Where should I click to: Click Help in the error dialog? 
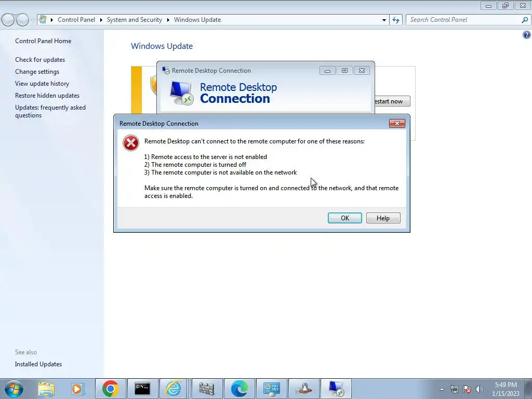[383, 218]
